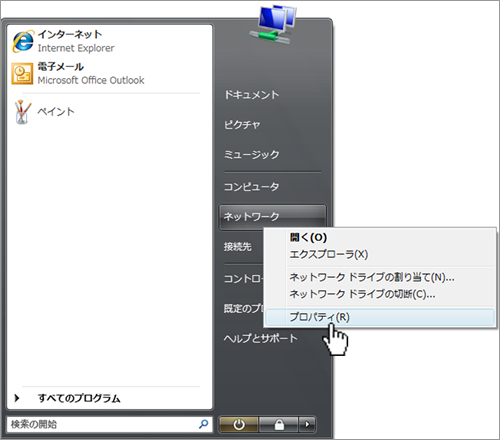
Task: Select ネットワーク ドライブの切断(C)...
Action: (362, 294)
